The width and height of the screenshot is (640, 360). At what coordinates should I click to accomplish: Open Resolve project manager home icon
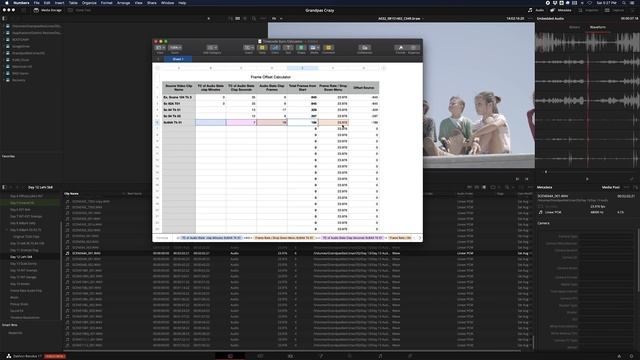click(x=619, y=356)
